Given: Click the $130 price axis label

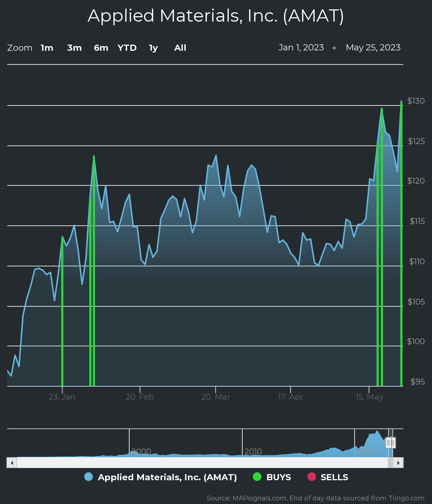Looking at the screenshot, I should click(416, 101).
